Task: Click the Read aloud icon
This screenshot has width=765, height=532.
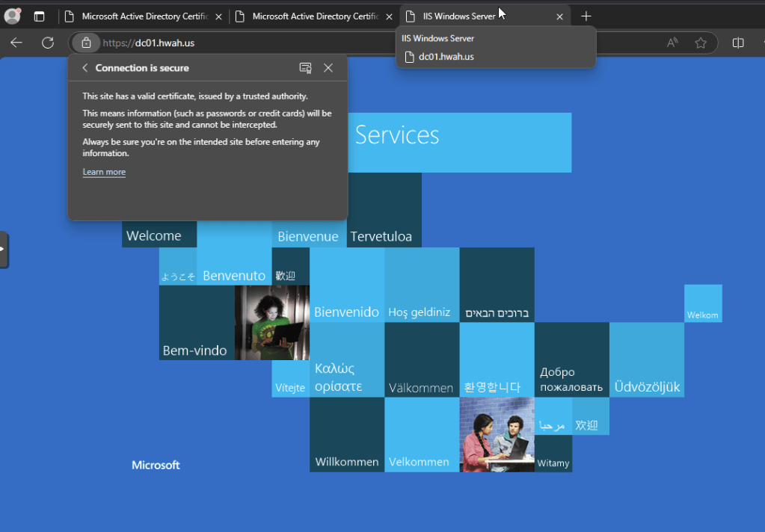Action: point(672,43)
